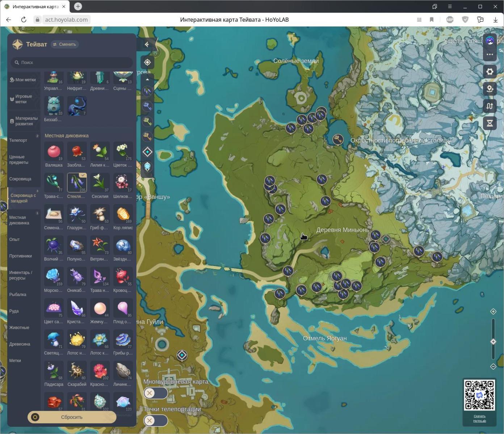The height and width of the screenshot is (434, 504).
Task: Click the add custom pin button
Action: [490, 89]
